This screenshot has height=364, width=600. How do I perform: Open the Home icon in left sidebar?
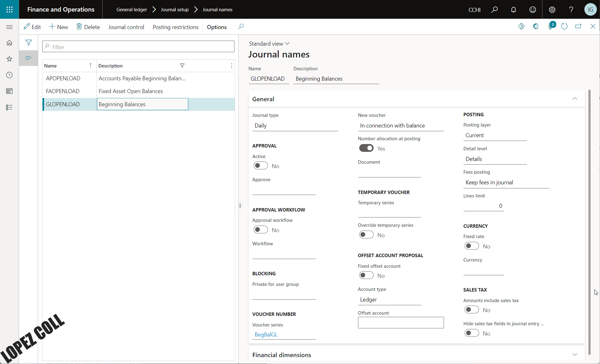[9, 43]
